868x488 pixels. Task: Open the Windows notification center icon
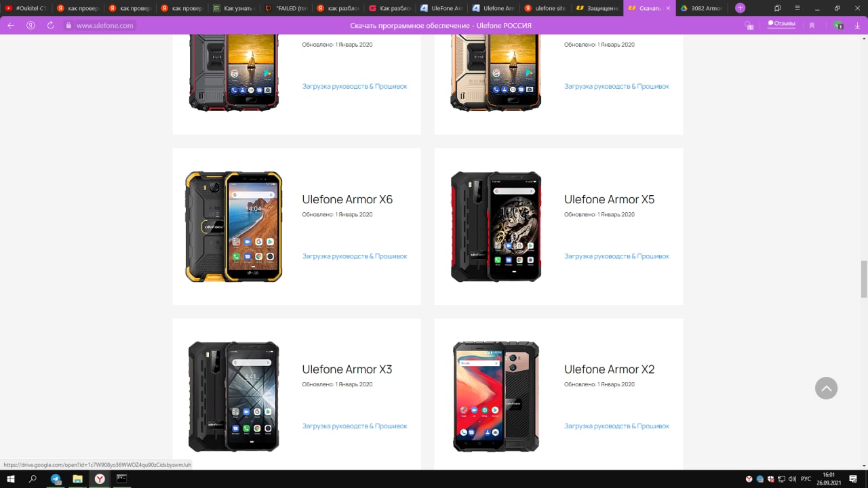pyautogui.click(x=854, y=479)
